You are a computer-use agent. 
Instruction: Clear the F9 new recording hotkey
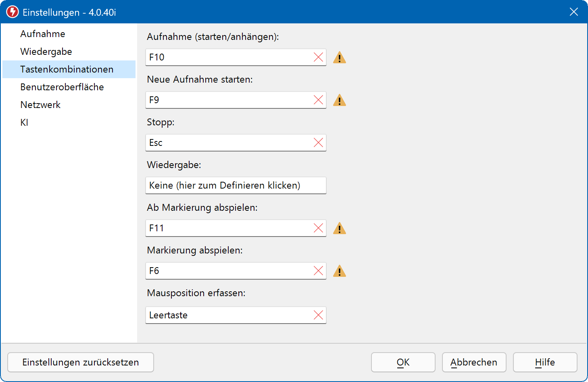(318, 100)
